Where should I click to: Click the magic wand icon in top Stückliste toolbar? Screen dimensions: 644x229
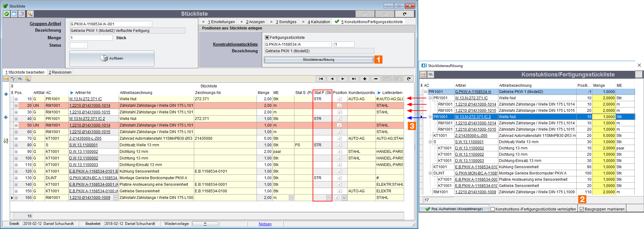(x=30, y=14)
